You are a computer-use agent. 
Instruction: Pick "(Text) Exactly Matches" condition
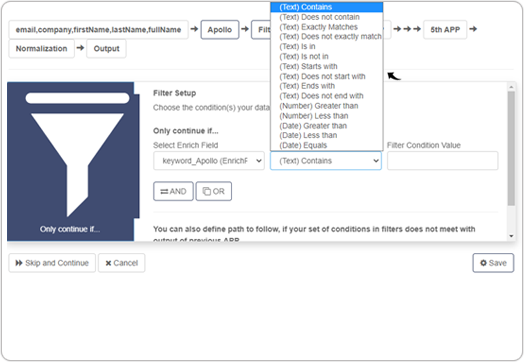click(x=326, y=27)
